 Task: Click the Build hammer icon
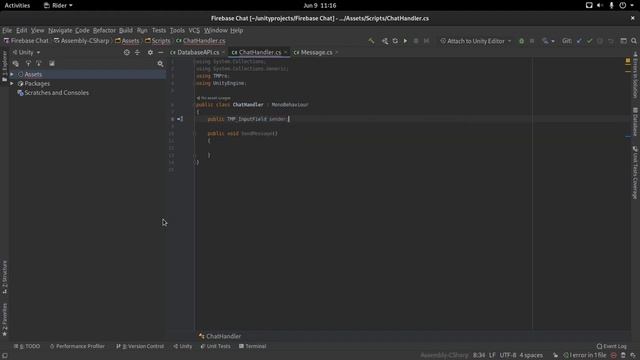371,41
